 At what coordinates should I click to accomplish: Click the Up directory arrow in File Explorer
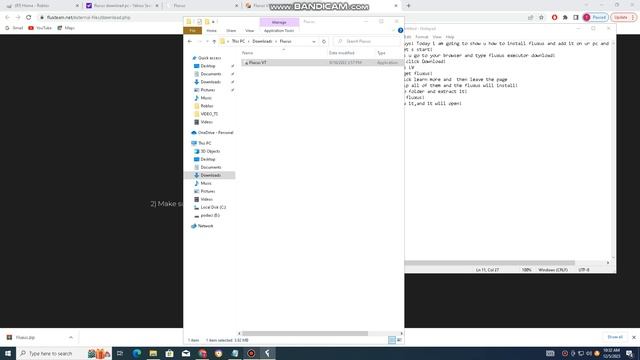[214, 41]
